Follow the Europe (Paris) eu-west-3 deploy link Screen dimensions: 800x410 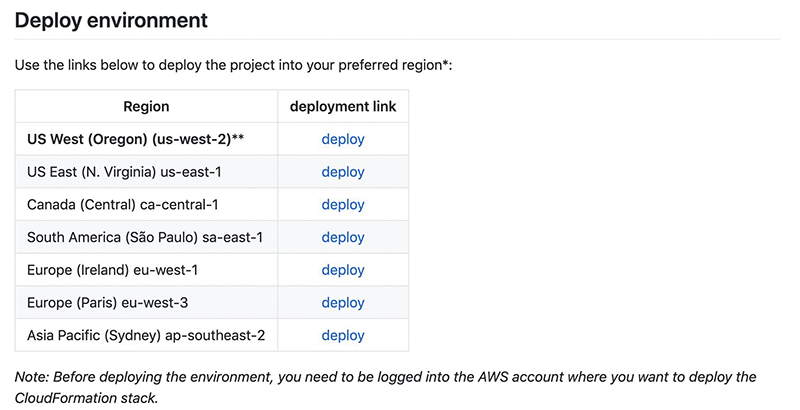pyautogui.click(x=343, y=302)
